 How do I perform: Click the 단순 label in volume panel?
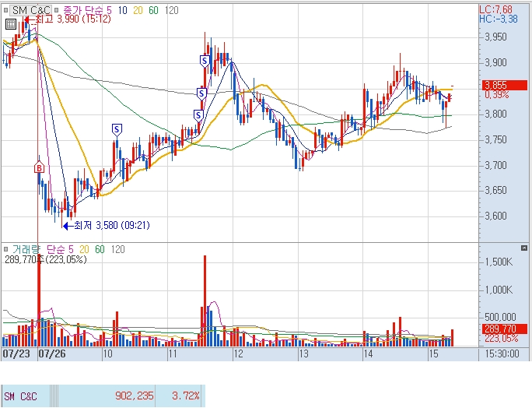pyautogui.click(x=55, y=249)
